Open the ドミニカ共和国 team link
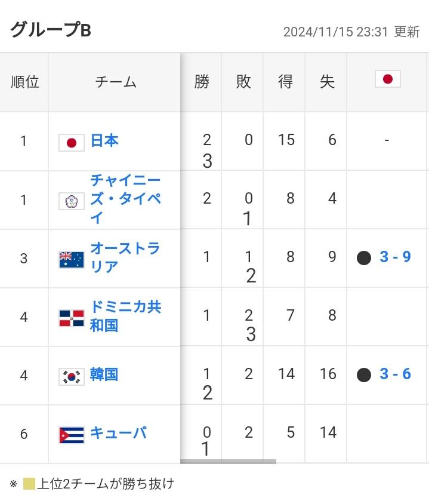This screenshot has height=504, width=429. [125, 316]
